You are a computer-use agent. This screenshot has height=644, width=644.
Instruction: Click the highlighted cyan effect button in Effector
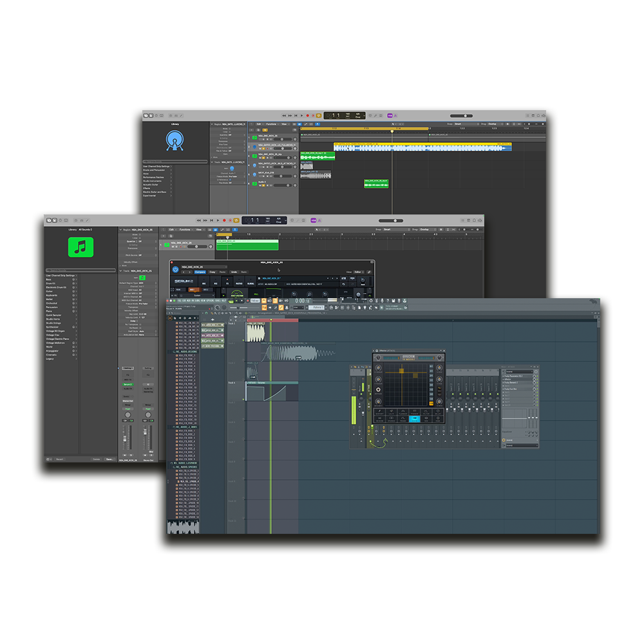tap(414, 419)
